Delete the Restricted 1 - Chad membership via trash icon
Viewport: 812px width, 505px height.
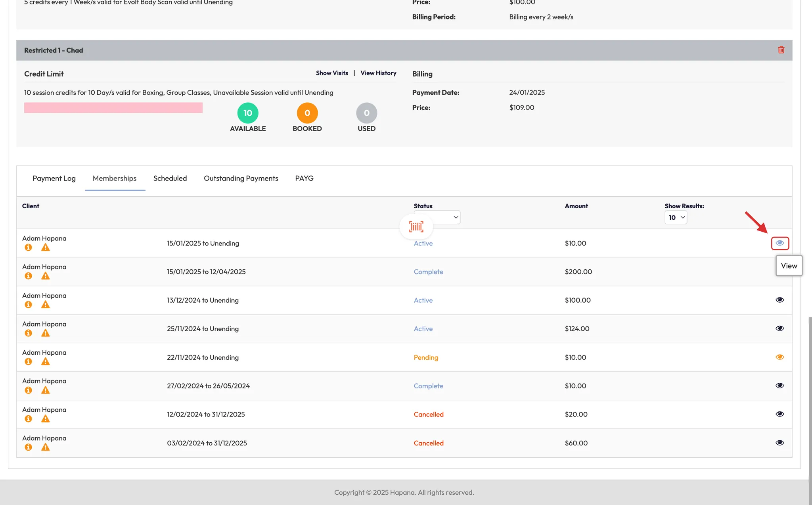pos(781,50)
